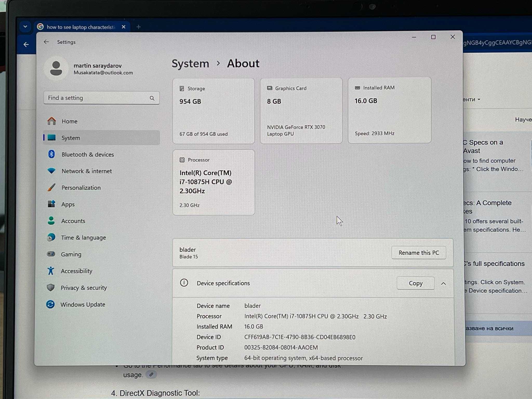Image resolution: width=532 pixels, height=399 pixels.
Task: Open Bluetooth & devices settings
Action: (101, 154)
